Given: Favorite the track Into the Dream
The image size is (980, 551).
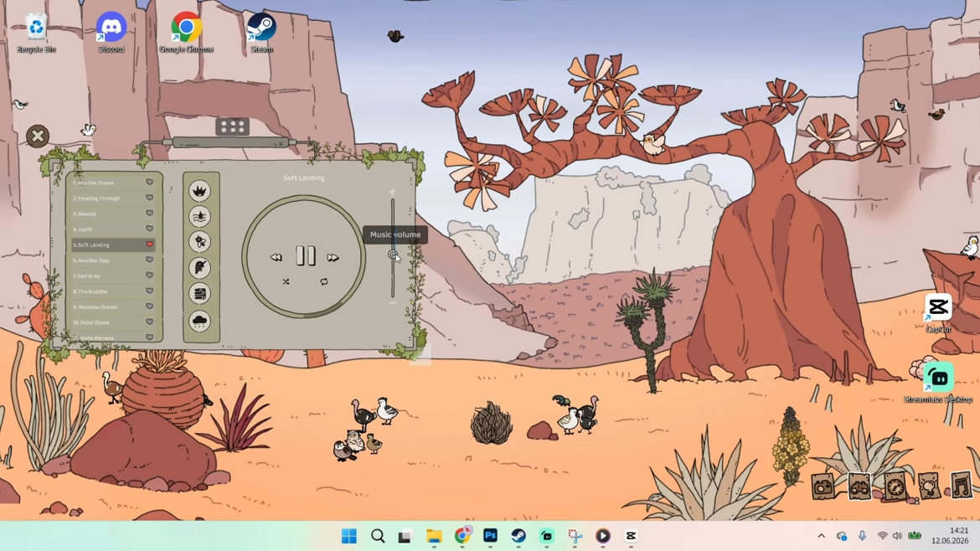Looking at the screenshot, I should [x=149, y=183].
